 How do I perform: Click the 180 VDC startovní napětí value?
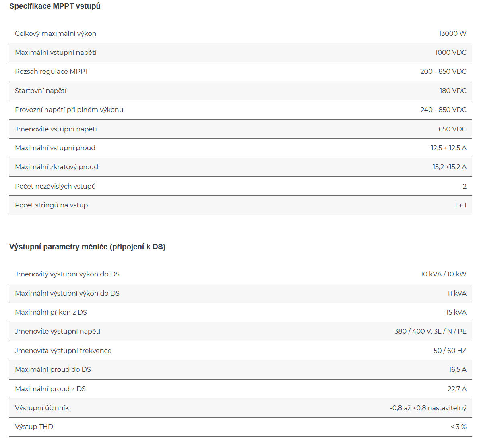453,91
